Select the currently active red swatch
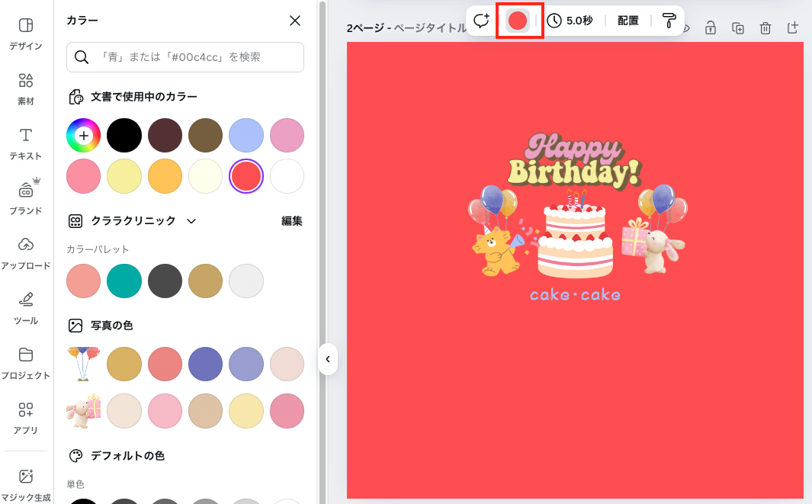 [x=246, y=176]
